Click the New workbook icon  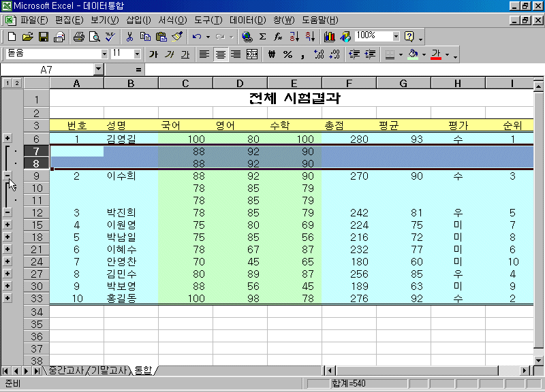pos(12,37)
